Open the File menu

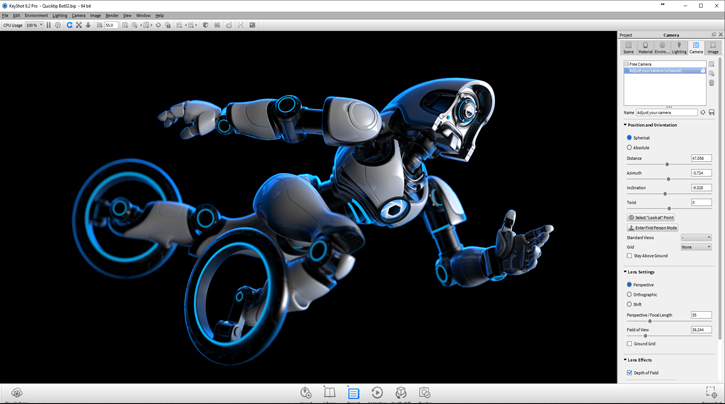point(5,16)
